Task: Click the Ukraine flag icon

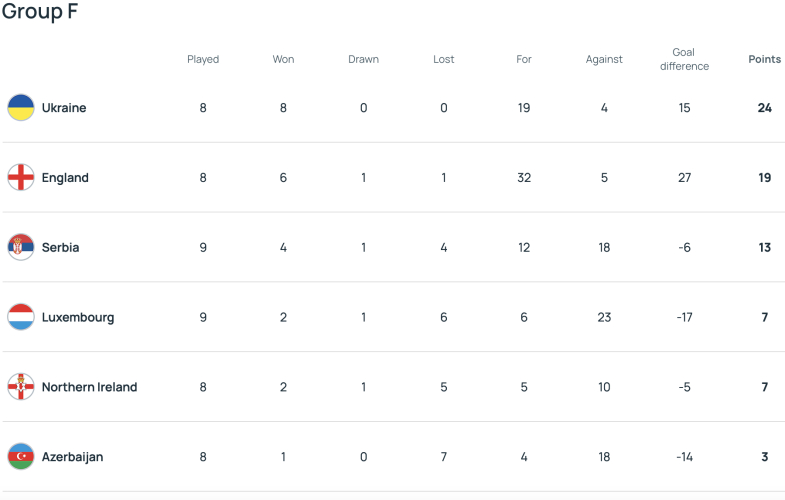Action: tap(21, 108)
